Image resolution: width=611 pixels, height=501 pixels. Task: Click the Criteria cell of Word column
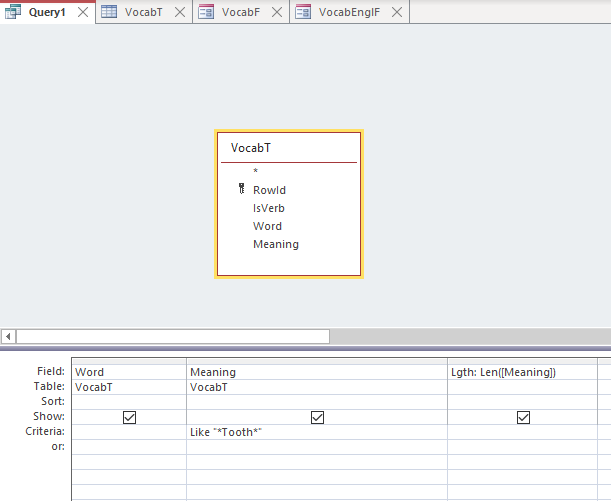point(129,432)
